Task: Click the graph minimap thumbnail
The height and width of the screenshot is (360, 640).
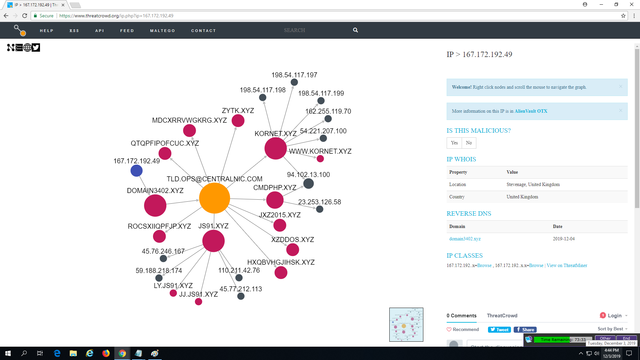Action: 406,324
